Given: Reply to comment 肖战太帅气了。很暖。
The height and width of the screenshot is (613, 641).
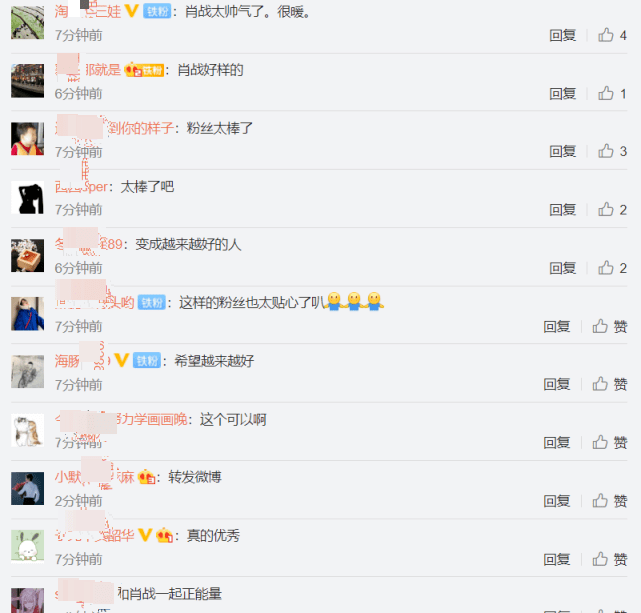Looking at the screenshot, I should (563, 36).
